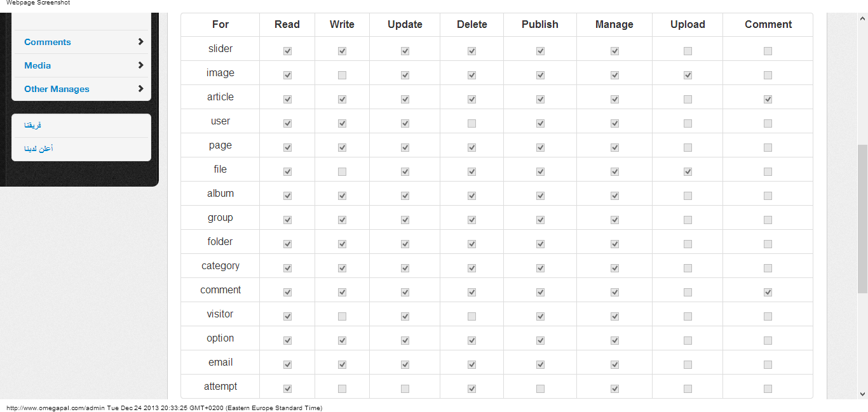Viewport: 868px width, 412px height.
Task: Open Other Manages menu item
Action: [x=57, y=89]
